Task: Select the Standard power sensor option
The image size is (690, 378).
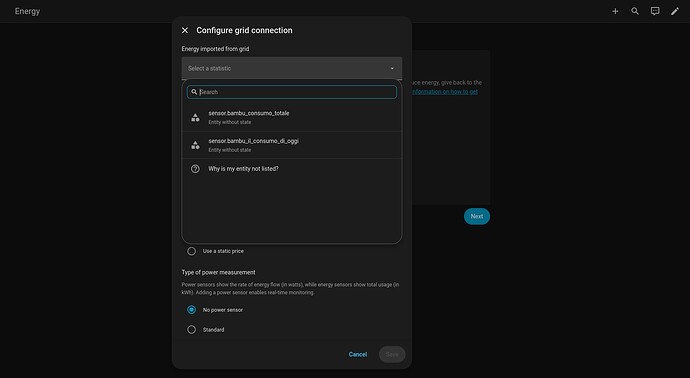Action: tap(191, 330)
